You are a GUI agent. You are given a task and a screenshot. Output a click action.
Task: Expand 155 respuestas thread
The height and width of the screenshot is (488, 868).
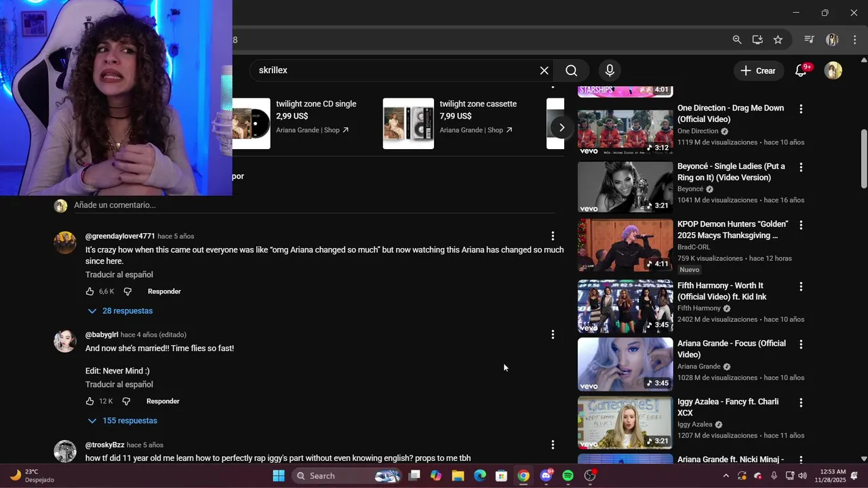point(123,421)
